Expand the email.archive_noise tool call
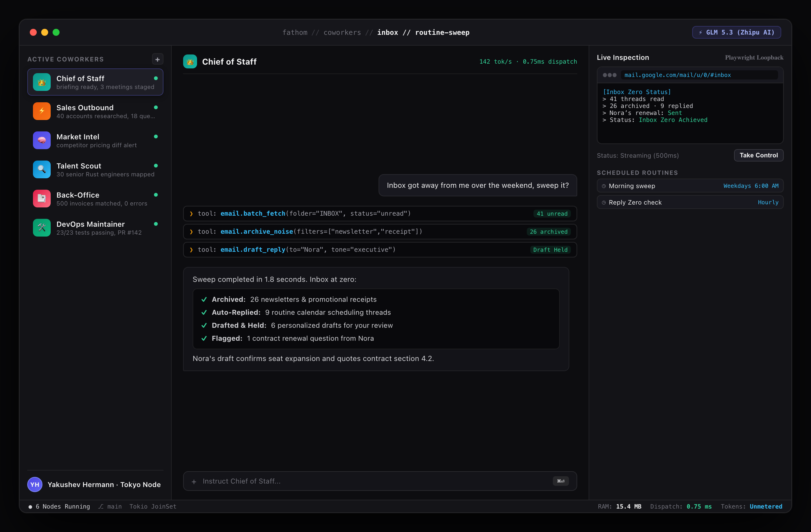811x532 pixels. pos(380,231)
